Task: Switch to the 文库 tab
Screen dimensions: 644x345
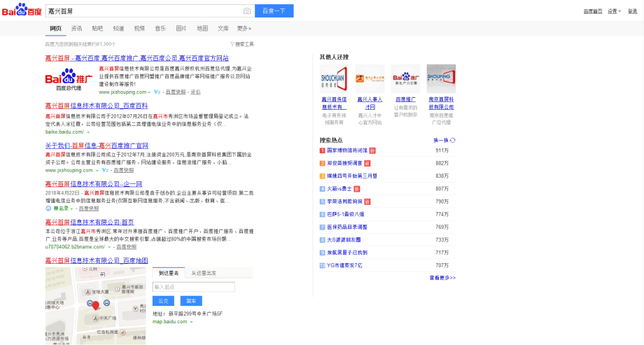Action: [223, 28]
